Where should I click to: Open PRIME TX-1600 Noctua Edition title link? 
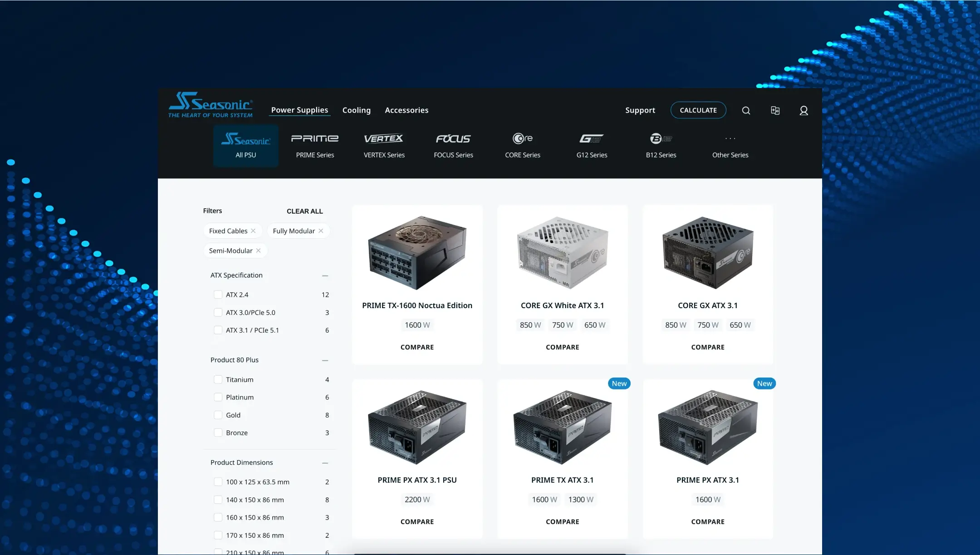coord(417,305)
